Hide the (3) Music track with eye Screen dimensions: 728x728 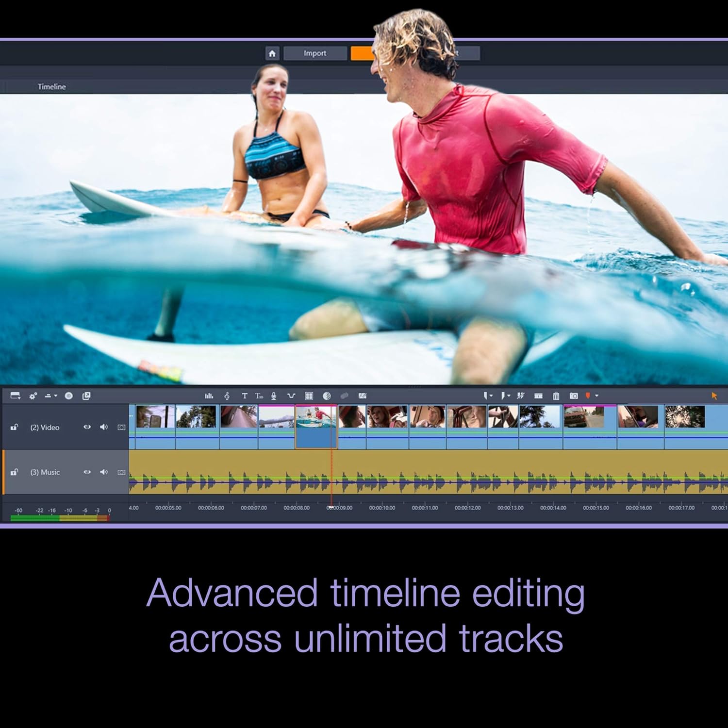(87, 472)
